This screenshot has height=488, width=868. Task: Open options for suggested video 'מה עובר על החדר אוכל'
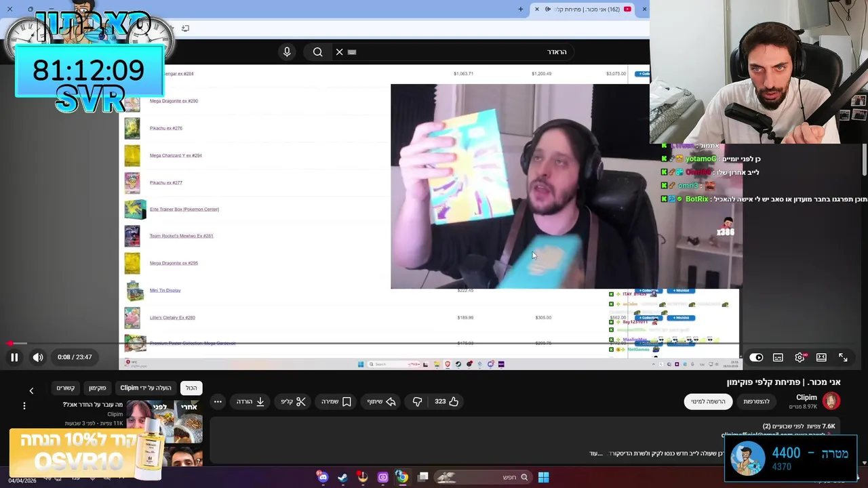[x=24, y=405]
